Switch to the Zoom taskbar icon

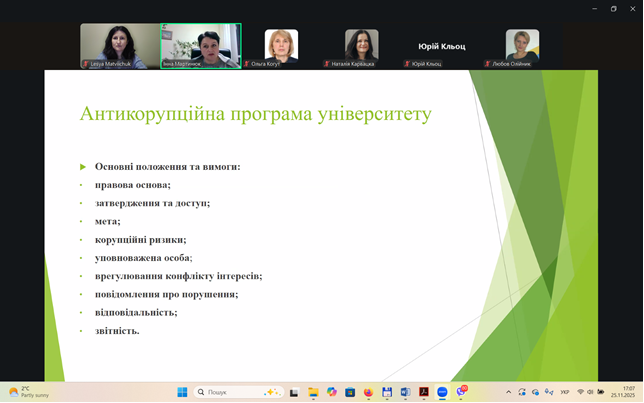coord(442,392)
